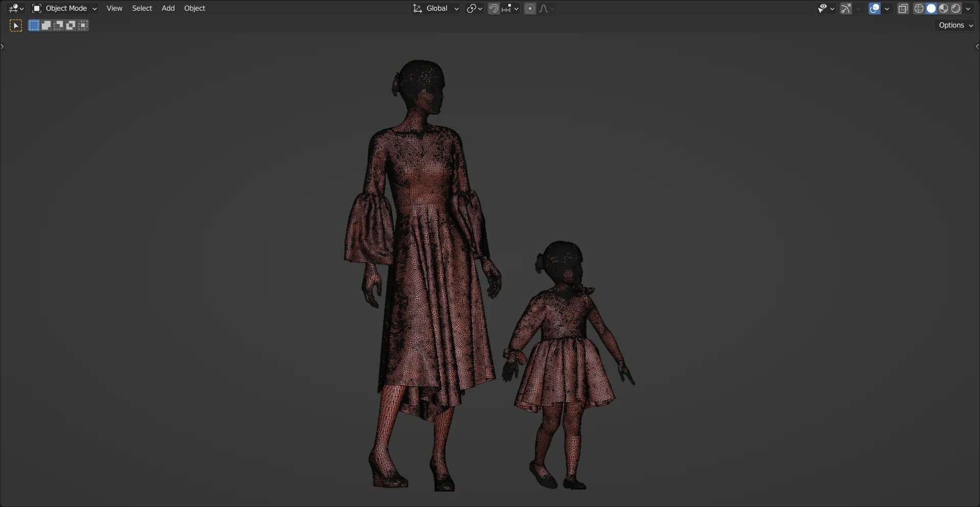The height and width of the screenshot is (507, 980).
Task: Open the proportional editing falloff dropdown
Action: point(546,8)
